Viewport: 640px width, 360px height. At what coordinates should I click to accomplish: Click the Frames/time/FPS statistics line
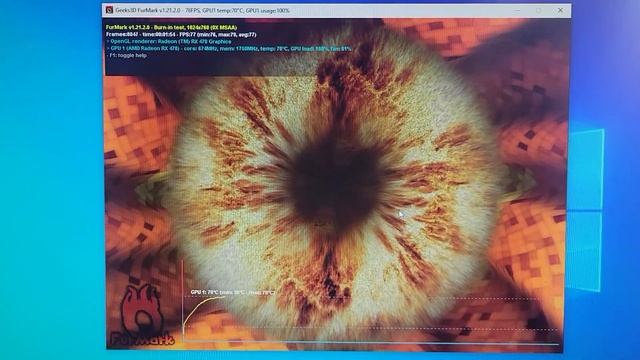[x=181, y=35]
